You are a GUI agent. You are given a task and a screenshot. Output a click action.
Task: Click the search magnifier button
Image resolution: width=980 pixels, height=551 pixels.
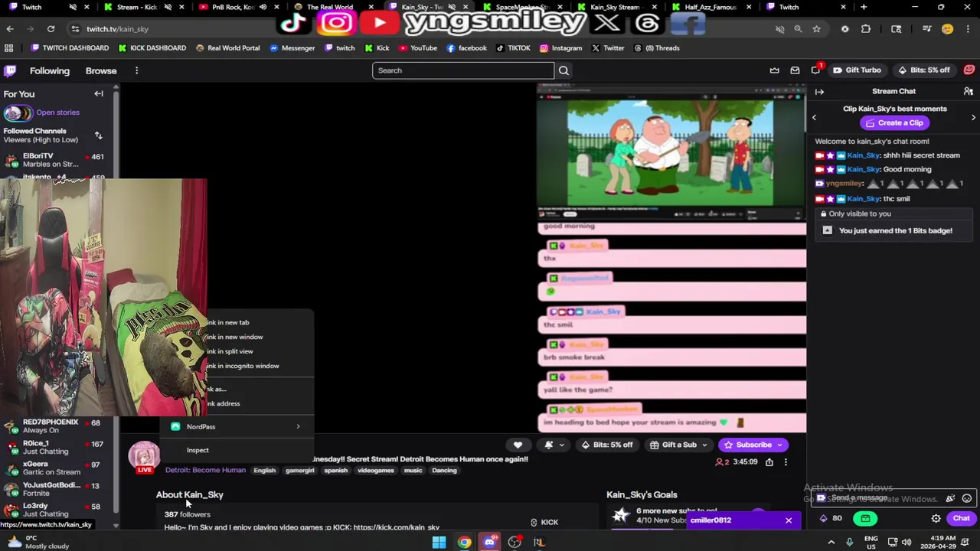[563, 70]
